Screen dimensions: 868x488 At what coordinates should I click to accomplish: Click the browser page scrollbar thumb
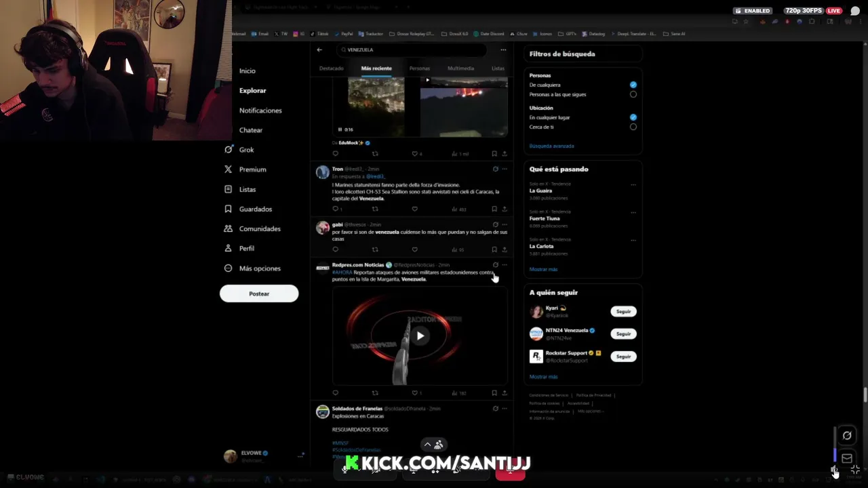pos(865,394)
